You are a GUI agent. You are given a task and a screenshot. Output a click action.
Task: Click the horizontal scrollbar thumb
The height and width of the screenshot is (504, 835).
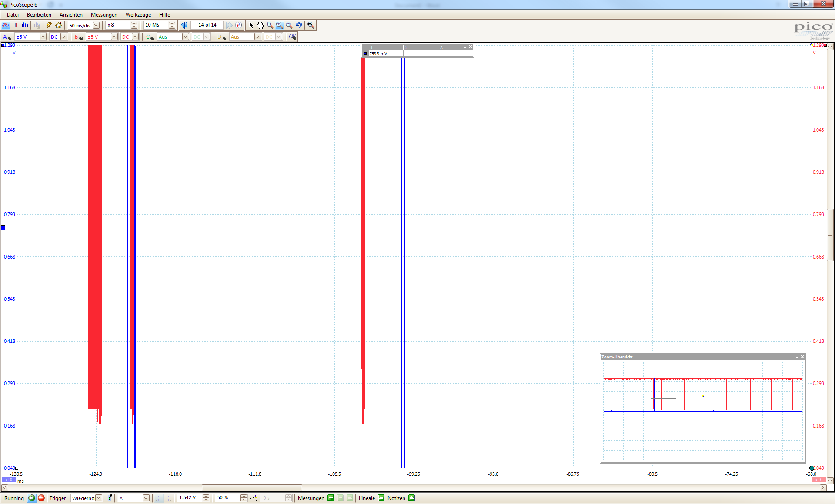[x=252, y=488]
